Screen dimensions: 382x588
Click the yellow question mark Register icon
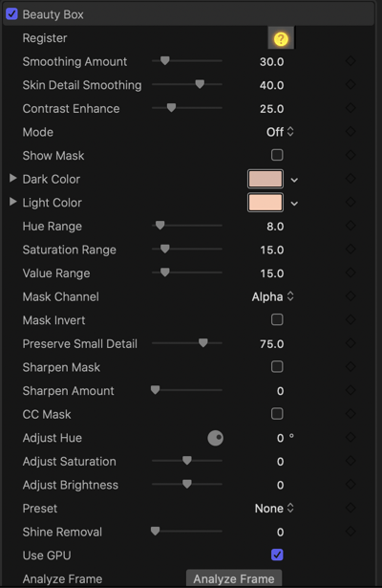click(281, 38)
